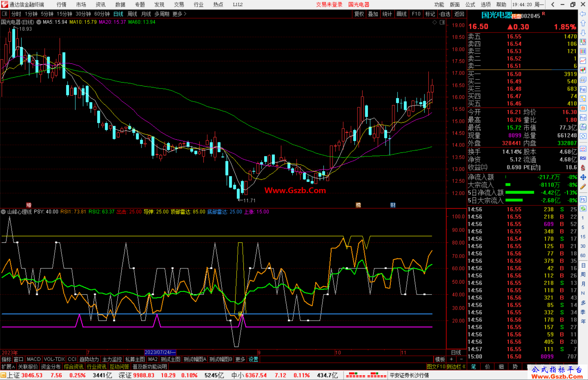Select the candlestick chart icon in sidebar
The height and width of the screenshot is (380, 588).
(x=583, y=71)
